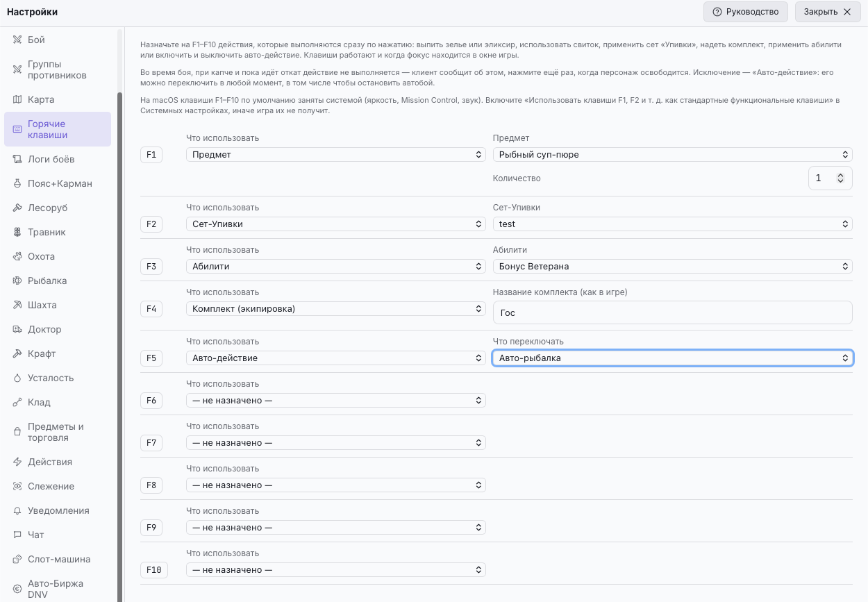Click the Название комплекта input field
This screenshot has height=602, width=868.
click(x=672, y=312)
